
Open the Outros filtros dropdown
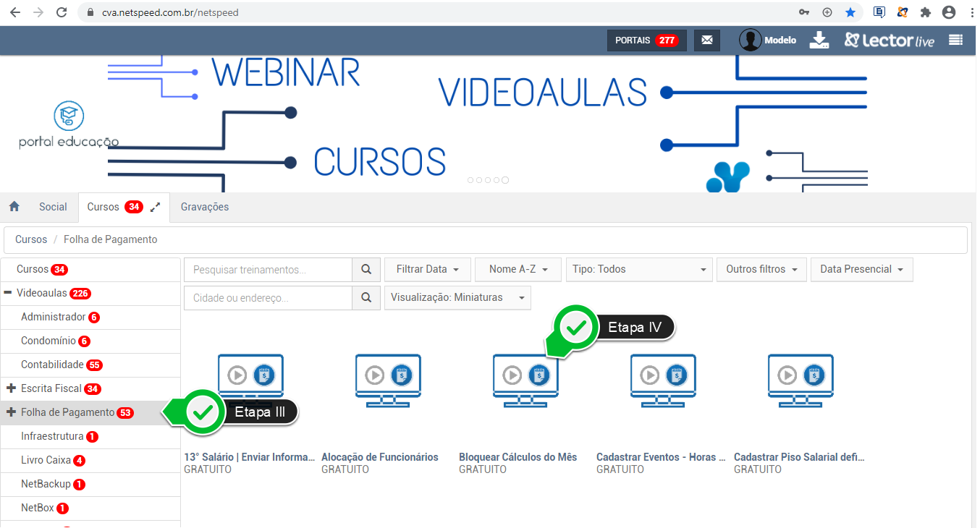click(762, 270)
